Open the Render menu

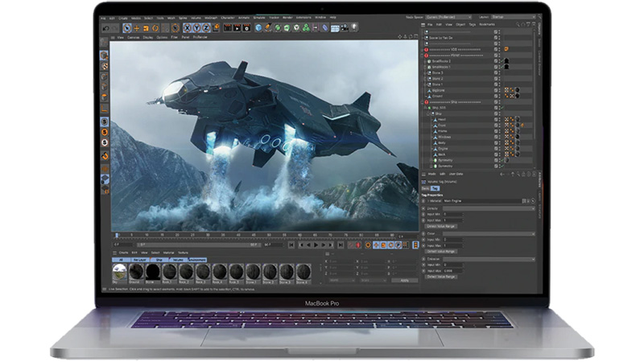coord(287,18)
